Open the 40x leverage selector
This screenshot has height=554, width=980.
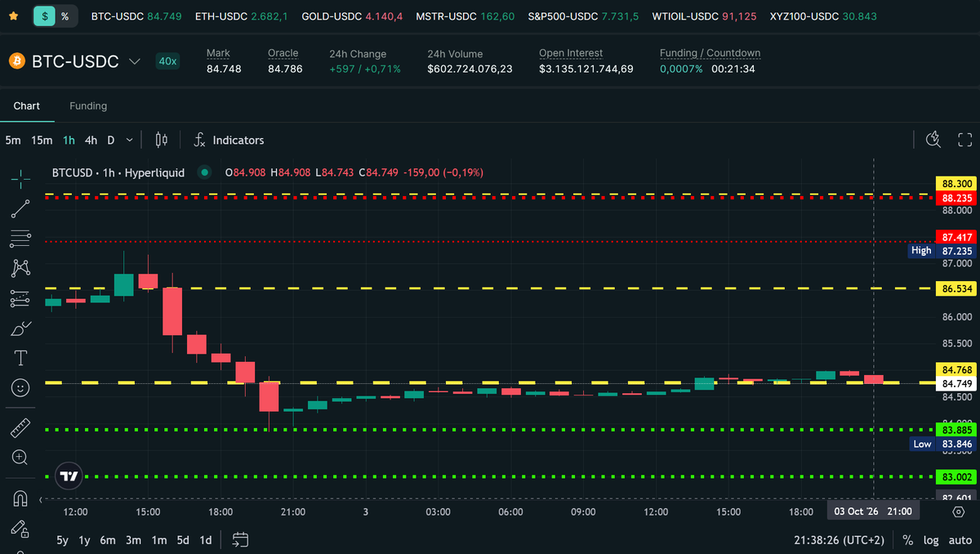(x=167, y=61)
